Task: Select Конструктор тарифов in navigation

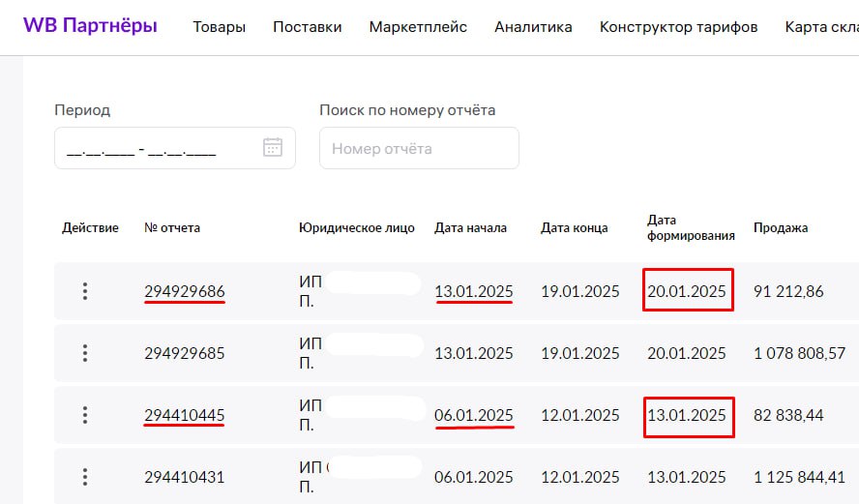Action: click(678, 27)
